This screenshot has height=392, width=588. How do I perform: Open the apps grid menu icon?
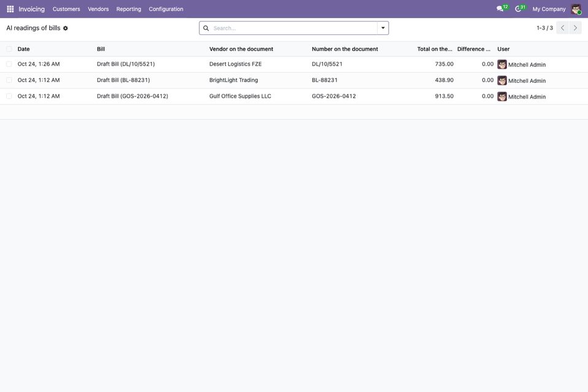pyautogui.click(x=10, y=9)
